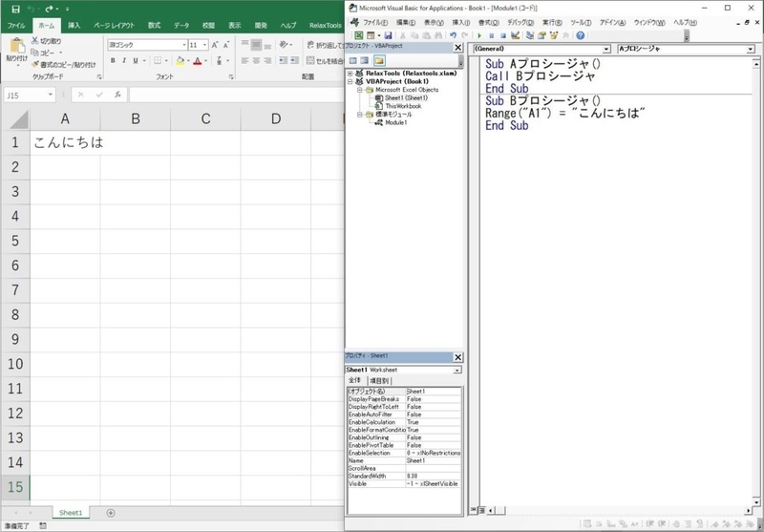Collapse the VBAProject (Book1) tree node

350,81
